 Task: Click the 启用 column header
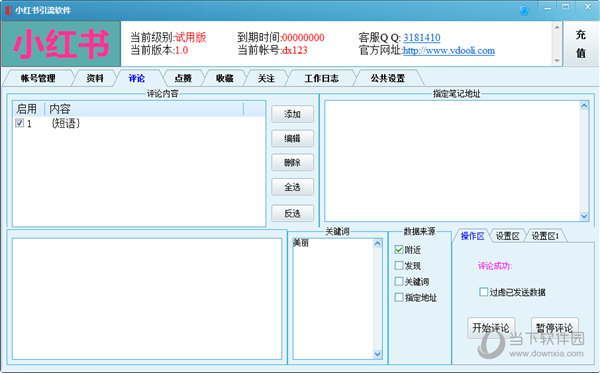[29, 109]
